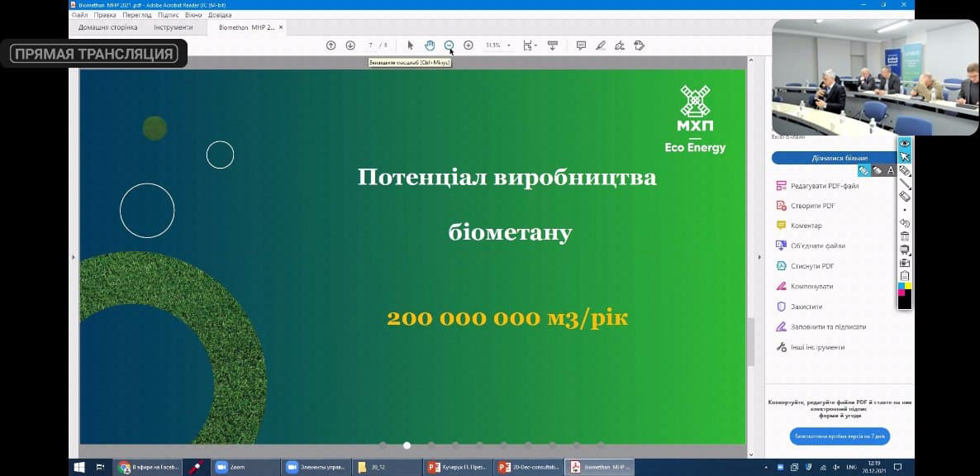Open the Перегляд menu
980x476 pixels.
137,14
